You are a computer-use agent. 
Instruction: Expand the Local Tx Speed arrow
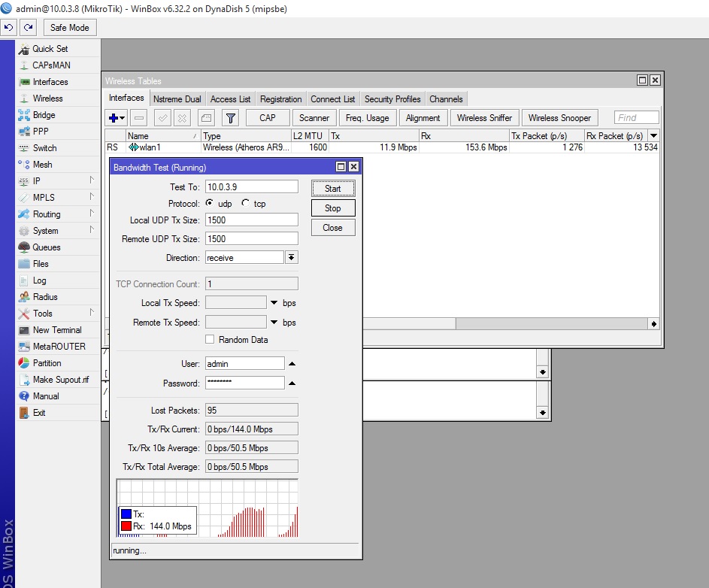[274, 303]
